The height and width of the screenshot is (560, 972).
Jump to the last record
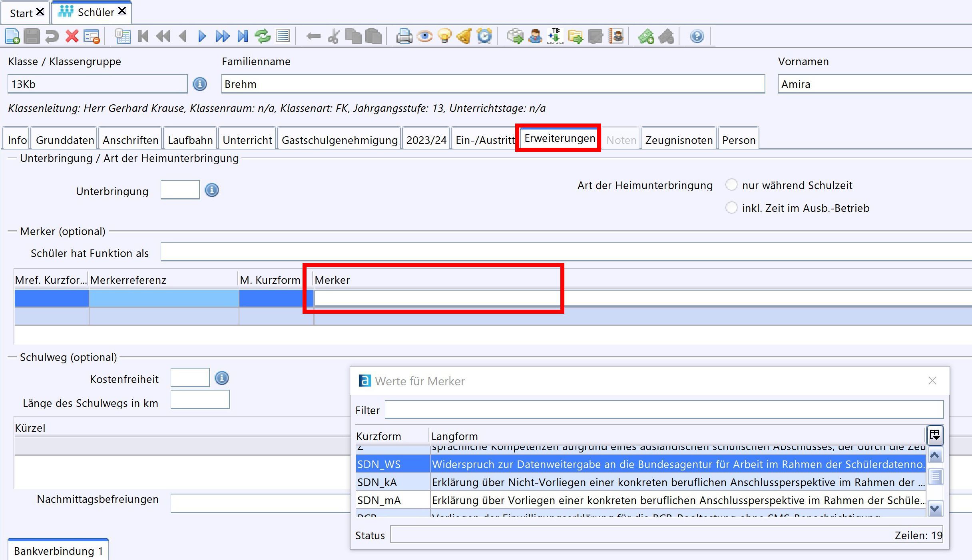pos(243,36)
